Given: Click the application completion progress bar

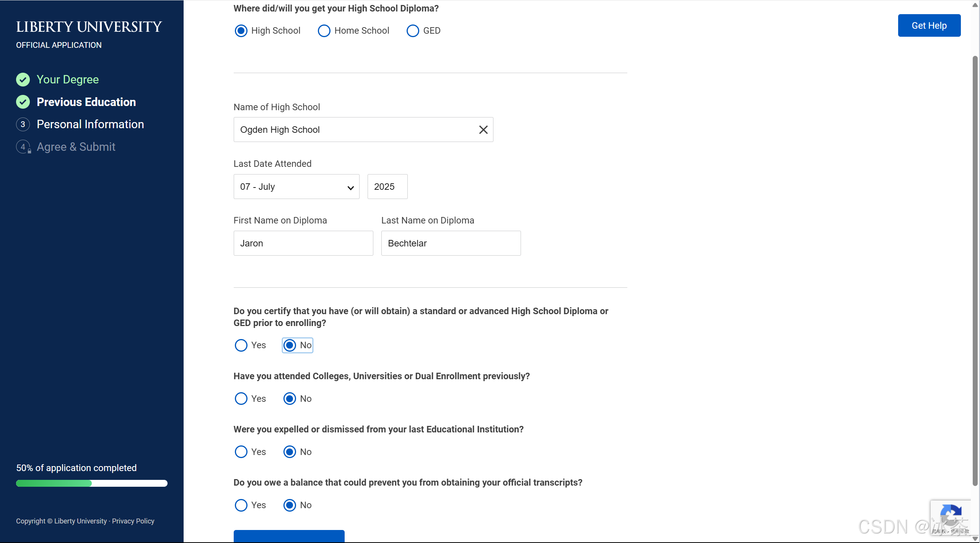Looking at the screenshot, I should click(x=91, y=483).
